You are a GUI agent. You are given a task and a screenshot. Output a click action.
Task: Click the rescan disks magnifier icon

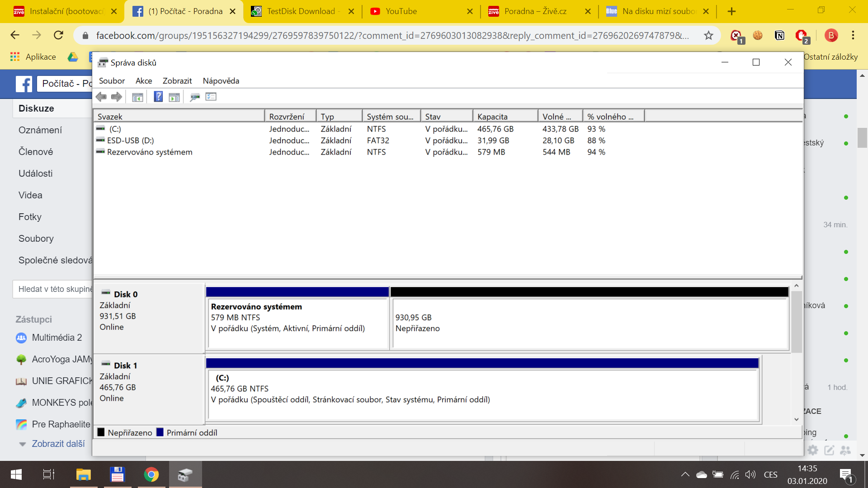click(x=195, y=97)
